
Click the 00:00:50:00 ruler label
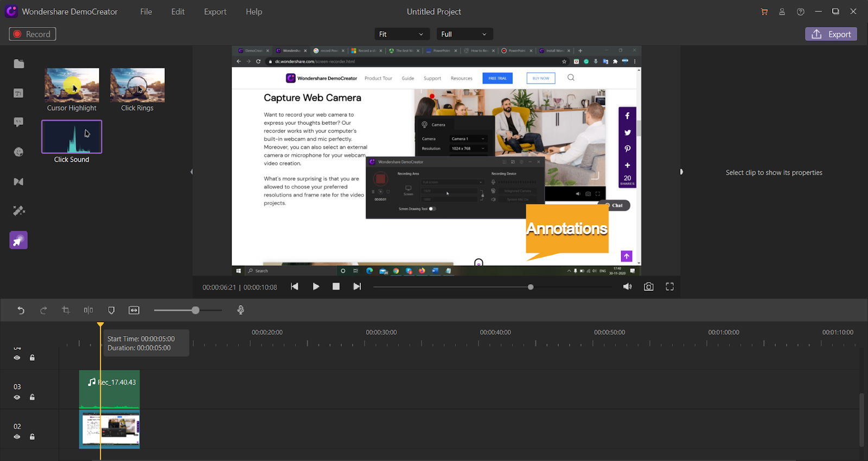click(610, 332)
